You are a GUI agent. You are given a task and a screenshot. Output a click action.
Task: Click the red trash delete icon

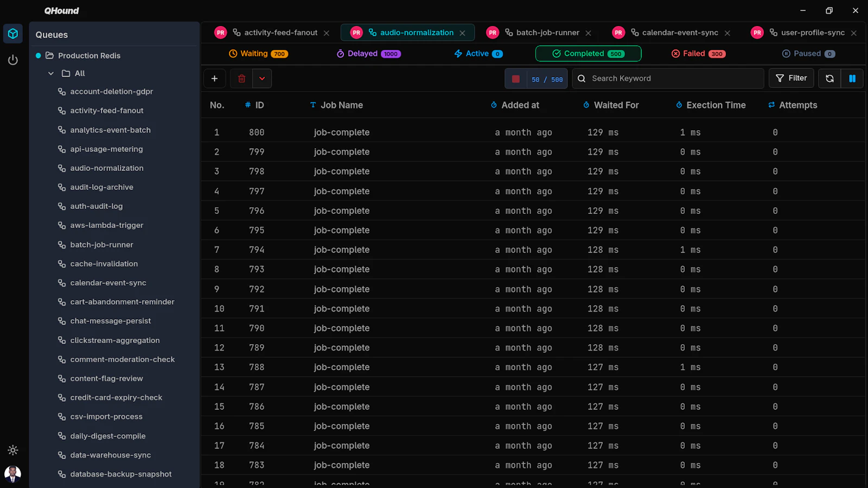pos(241,79)
